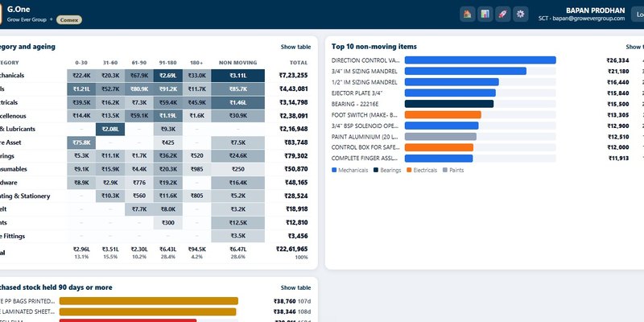644x322 pixels.
Task: Click the 0-30 ageing column header
Action: pos(81,63)
